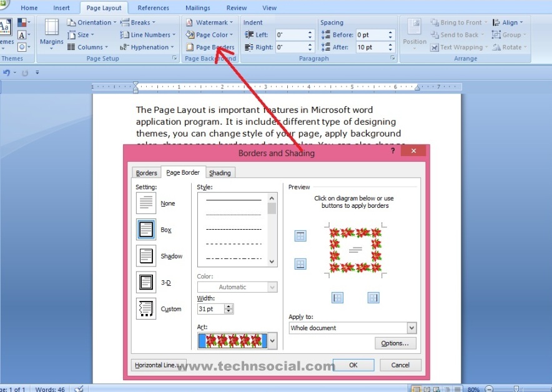Open the Art border dropdown
The image size is (552, 392).
(271, 340)
